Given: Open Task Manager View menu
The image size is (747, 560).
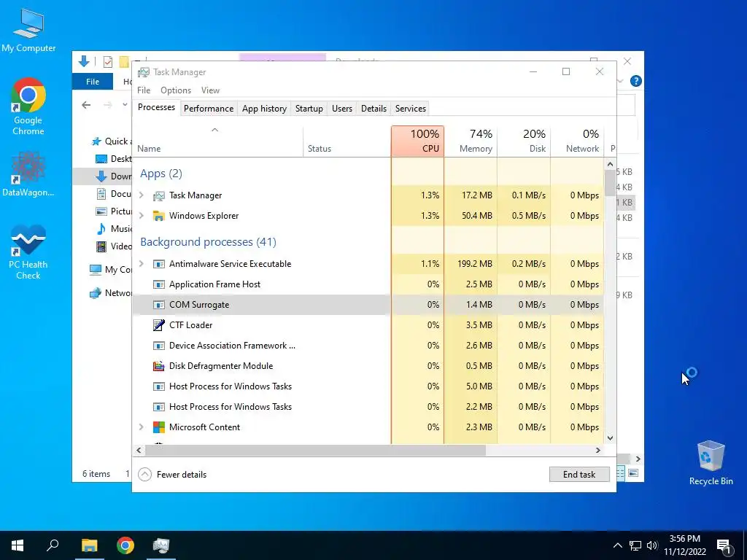Looking at the screenshot, I should pos(210,90).
